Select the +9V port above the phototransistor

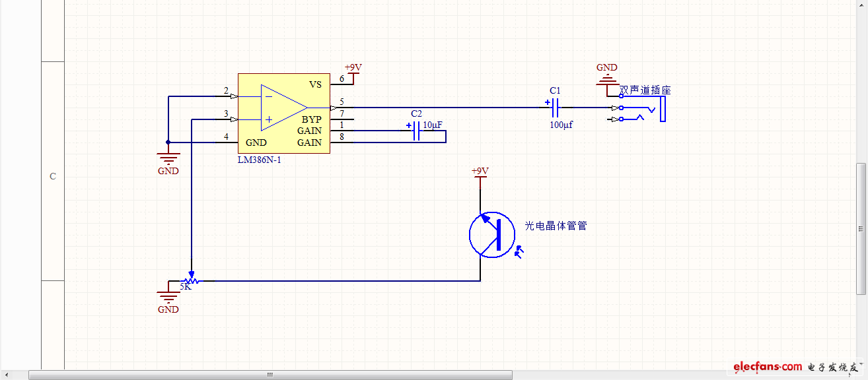point(480,172)
